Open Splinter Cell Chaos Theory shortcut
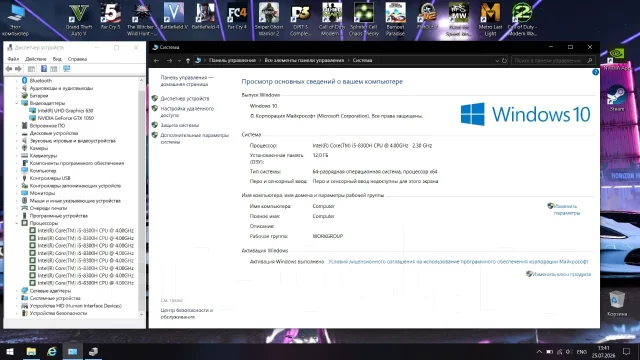The height and width of the screenshot is (360, 640). click(x=364, y=19)
